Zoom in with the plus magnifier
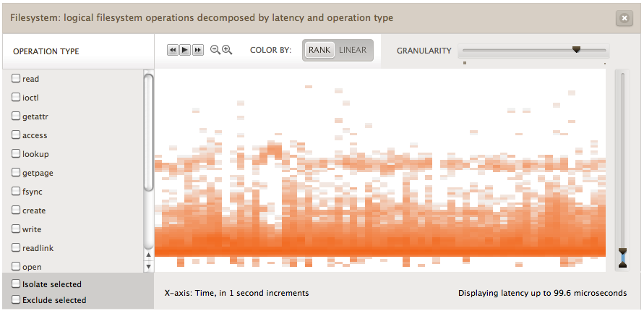The image size is (644, 311). 227,50
